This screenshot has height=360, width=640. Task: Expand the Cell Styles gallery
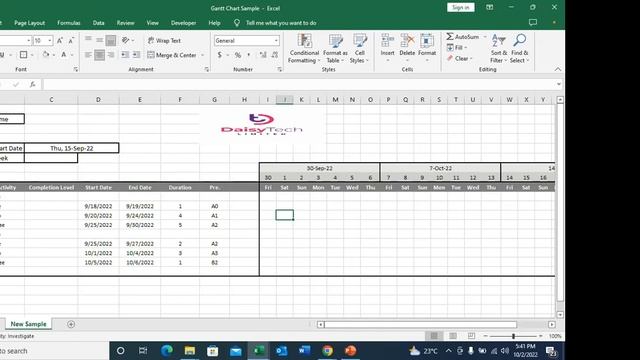[x=359, y=49]
